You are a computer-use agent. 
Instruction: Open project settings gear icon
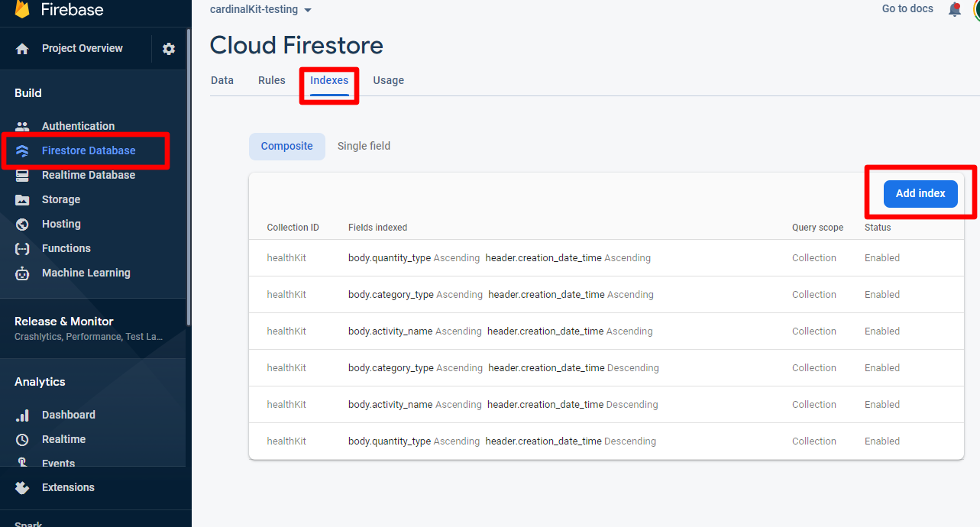pos(169,49)
